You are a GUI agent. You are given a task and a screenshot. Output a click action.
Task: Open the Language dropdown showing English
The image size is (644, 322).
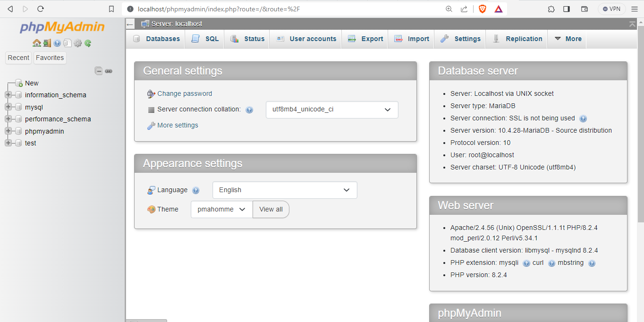pos(285,190)
